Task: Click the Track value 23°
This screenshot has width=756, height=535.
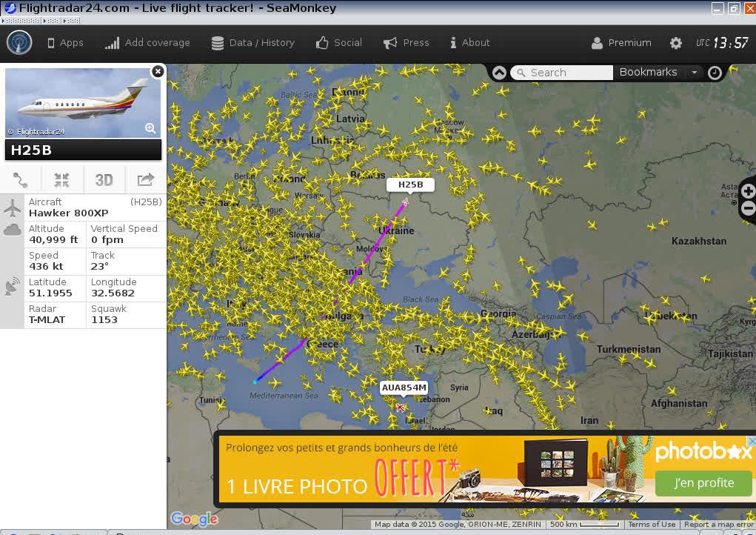Action: tap(100, 267)
